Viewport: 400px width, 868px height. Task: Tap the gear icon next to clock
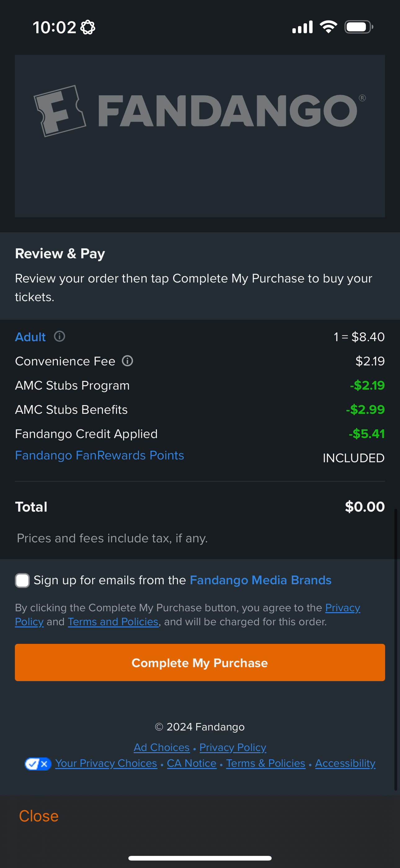click(88, 27)
